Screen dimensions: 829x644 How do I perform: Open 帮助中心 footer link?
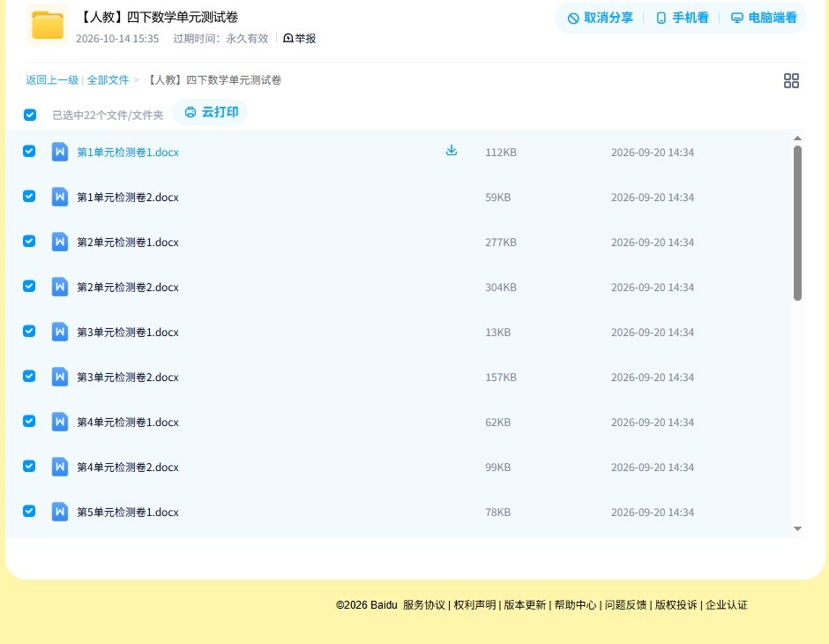(575, 605)
